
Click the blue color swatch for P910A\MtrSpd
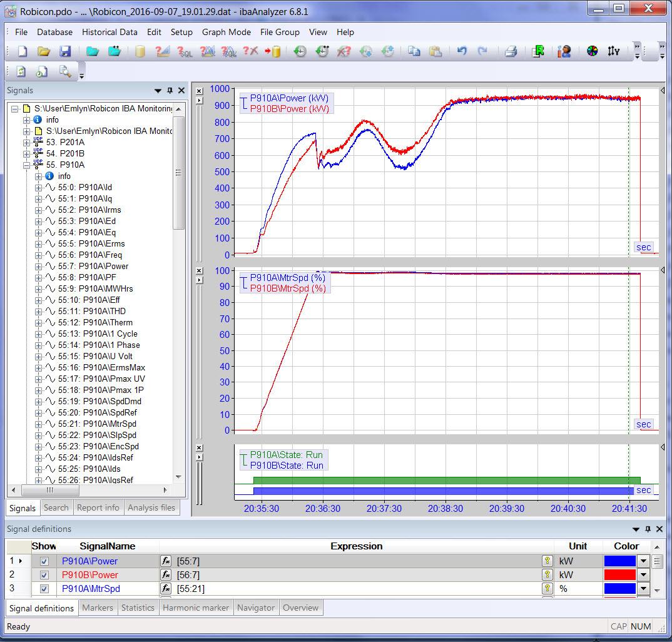click(x=619, y=588)
